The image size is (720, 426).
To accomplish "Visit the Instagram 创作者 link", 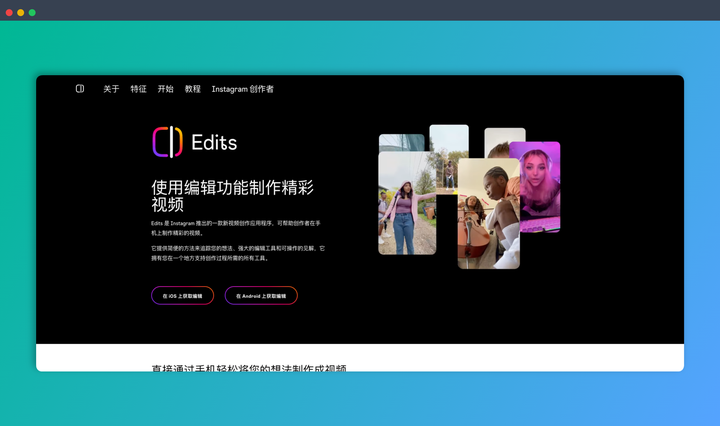I will click(242, 89).
